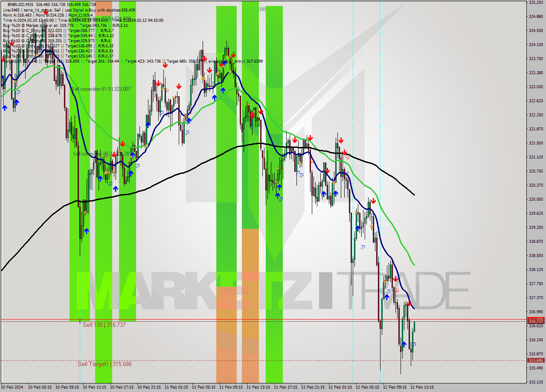Viewport: 546px width, 392px height.
Task: Select the 'Sell 100 | 316.737' label
Action: click(104, 325)
